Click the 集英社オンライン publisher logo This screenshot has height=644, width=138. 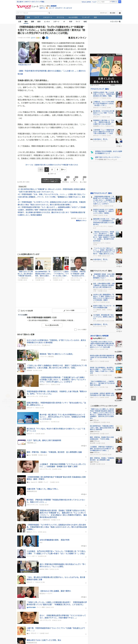point(77,38)
